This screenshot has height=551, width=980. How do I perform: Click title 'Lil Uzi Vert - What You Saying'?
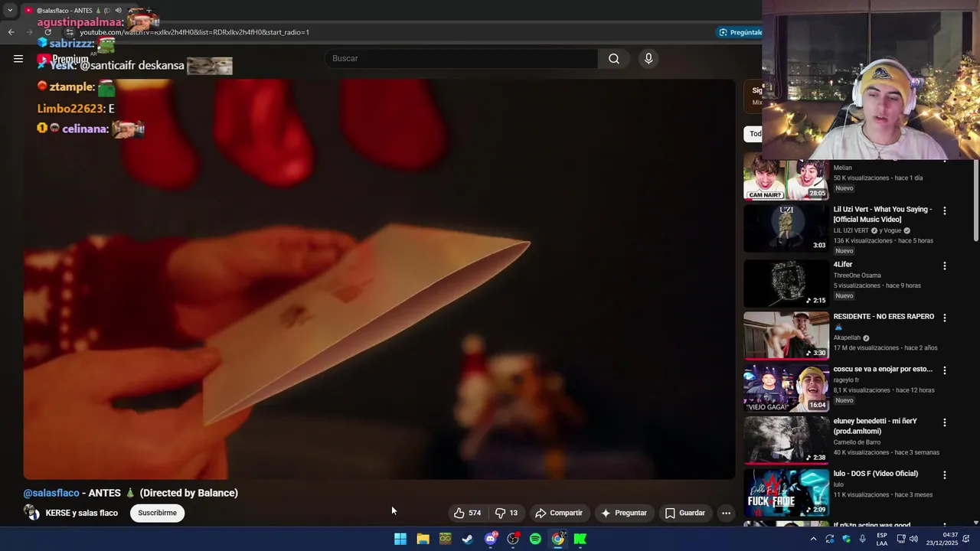883,214
